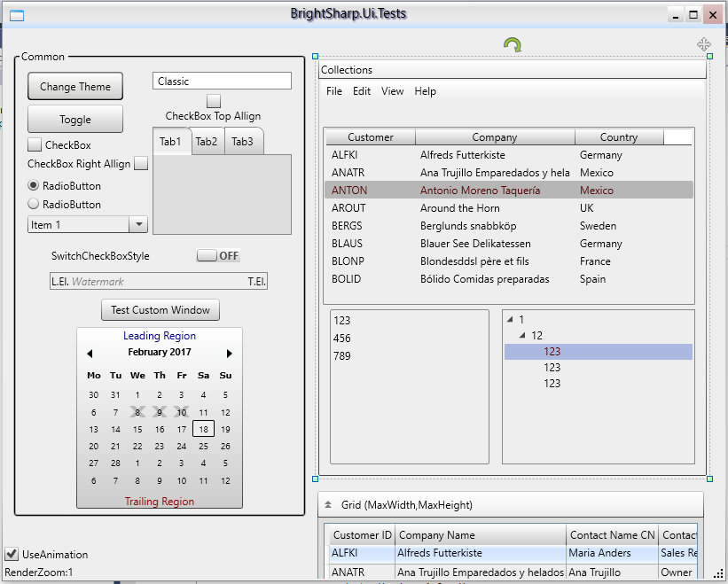728x584 pixels.
Task: Check the CheckBox option
Action: coord(35,145)
